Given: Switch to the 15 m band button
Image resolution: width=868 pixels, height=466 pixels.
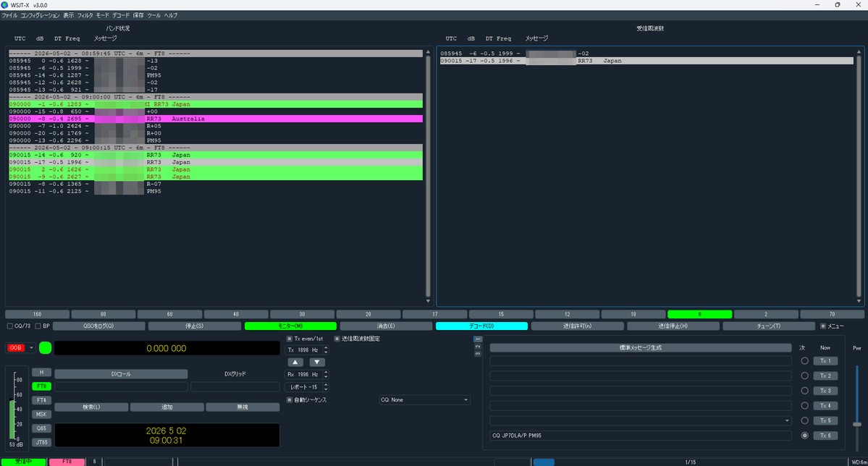Looking at the screenshot, I should 501,314.
